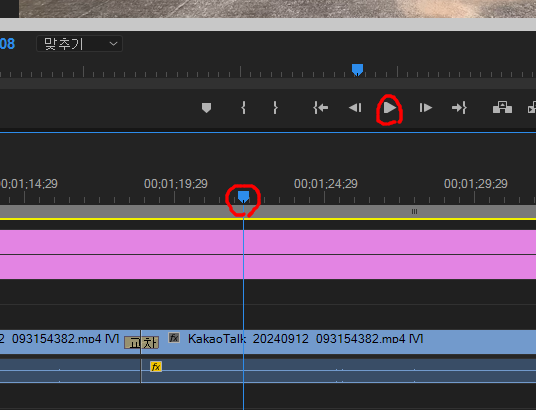Image resolution: width=536 pixels, height=410 pixels.
Task: Click the timeline playhead handle
Action: 243,197
